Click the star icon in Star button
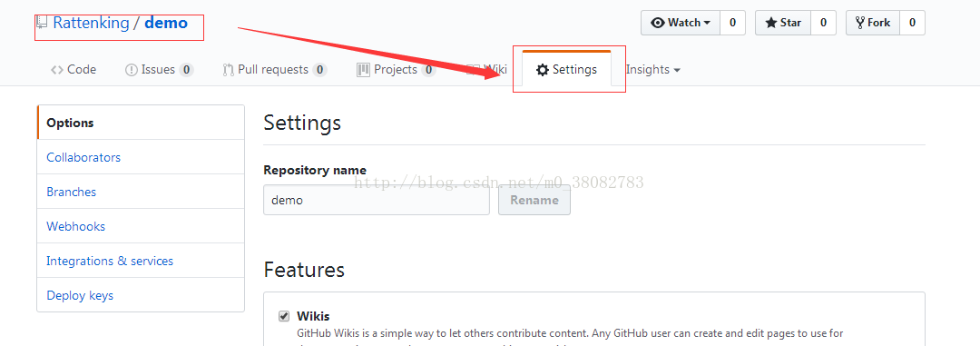The image size is (980, 346). [770, 23]
